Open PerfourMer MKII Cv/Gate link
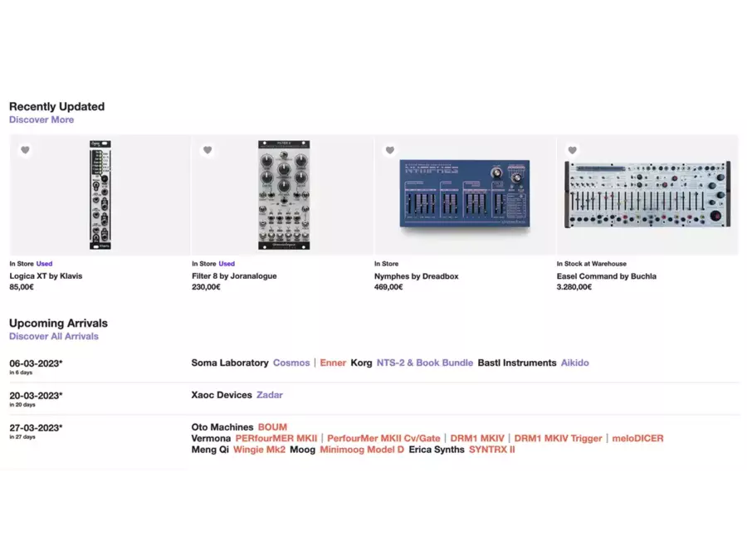This screenshot has width=747, height=560. point(383,438)
